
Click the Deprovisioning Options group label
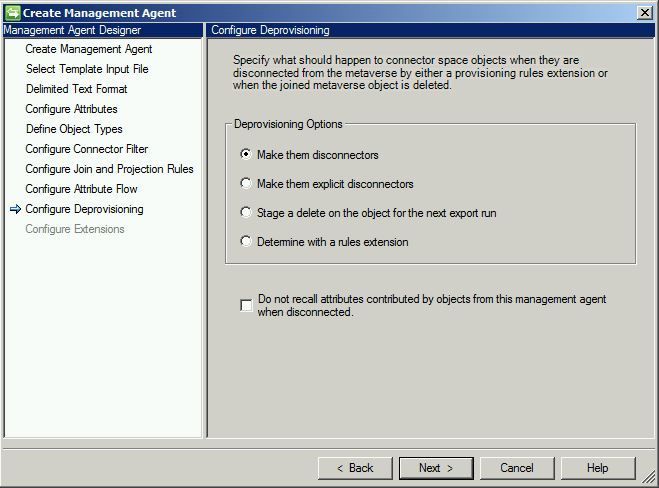288,124
